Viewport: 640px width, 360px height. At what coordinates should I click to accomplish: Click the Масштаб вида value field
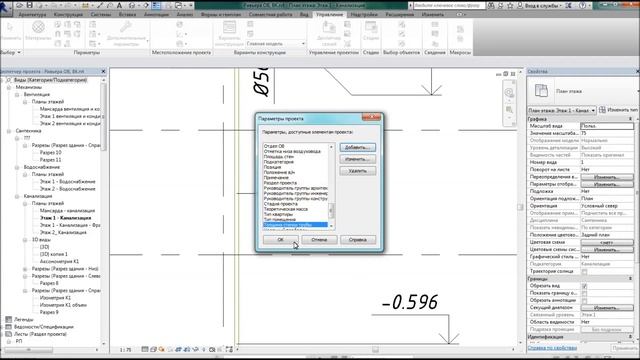(x=607, y=126)
